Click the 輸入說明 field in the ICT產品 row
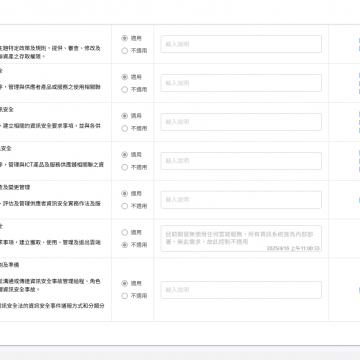360x360 pixels. click(241, 161)
